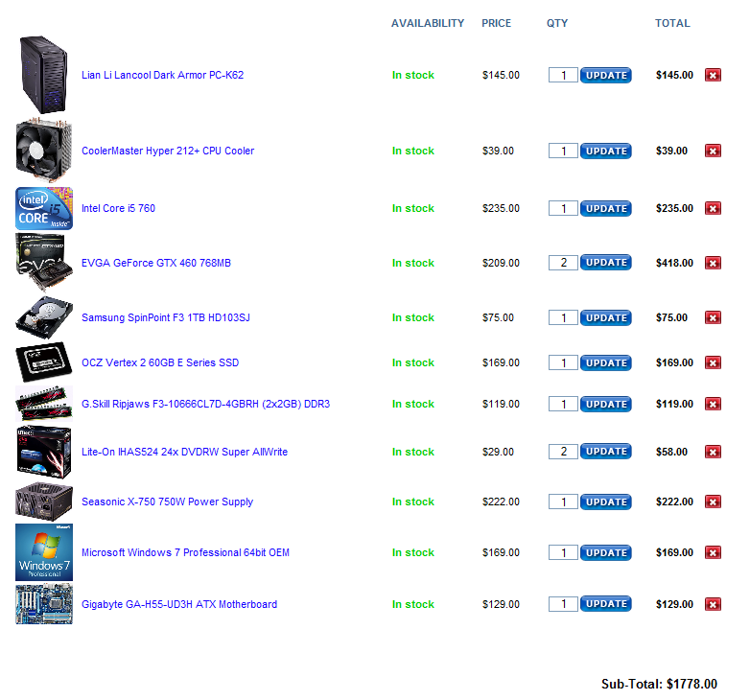Screen dimensions: 750x700
Task: Remove Seasonic X-750 power supply from cart
Action: 713,502
